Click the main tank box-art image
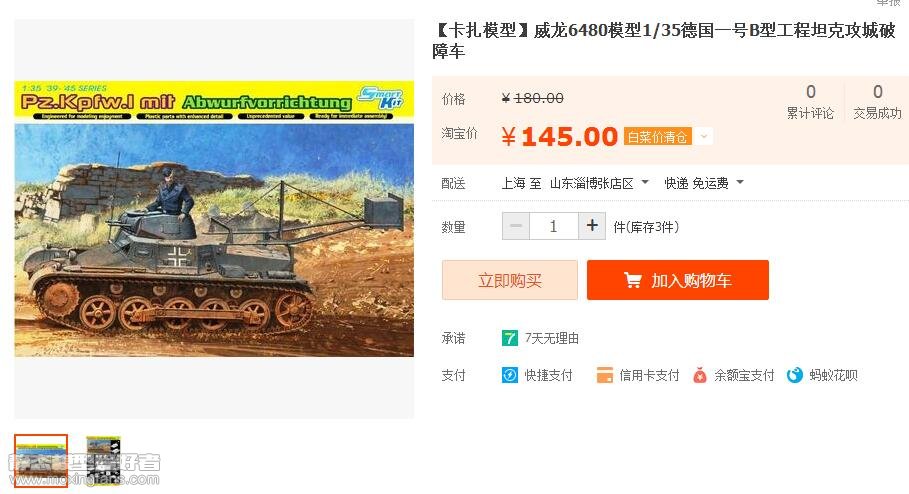The height and width of the screenshot is (494, 909). point(214,219)
